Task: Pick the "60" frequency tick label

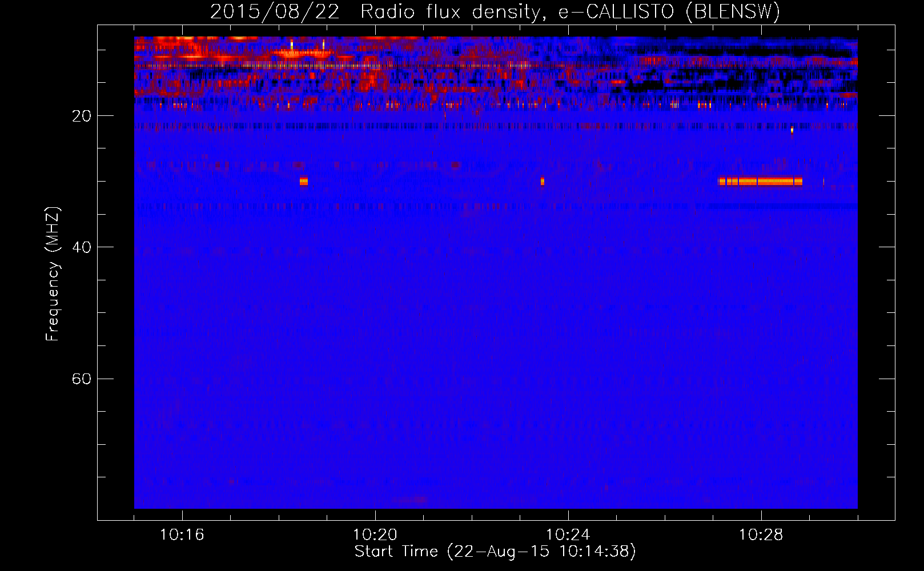Action: click(x=82, y=379)
